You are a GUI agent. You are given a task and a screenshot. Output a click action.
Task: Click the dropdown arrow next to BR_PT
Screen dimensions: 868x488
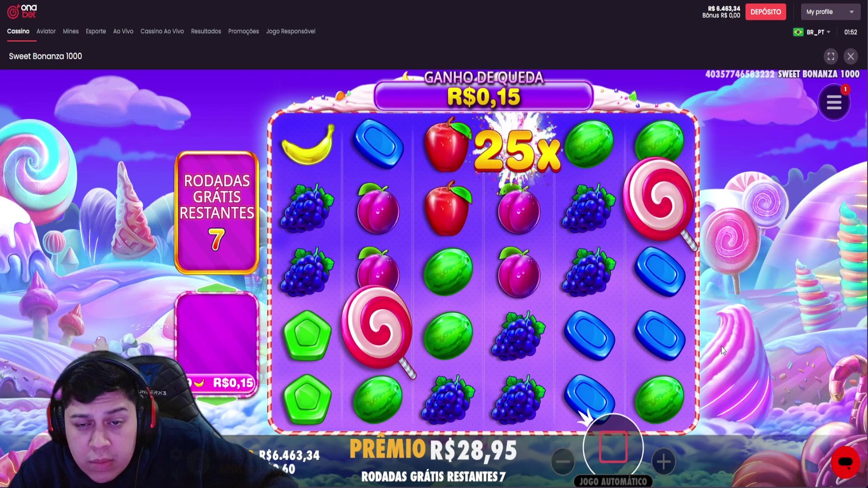coord(828,32)
